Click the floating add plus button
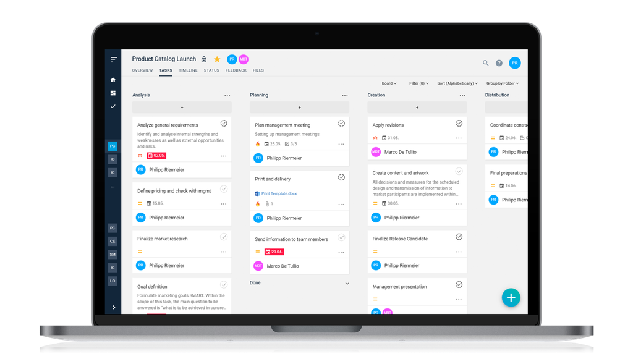 [x=511, y=298]
